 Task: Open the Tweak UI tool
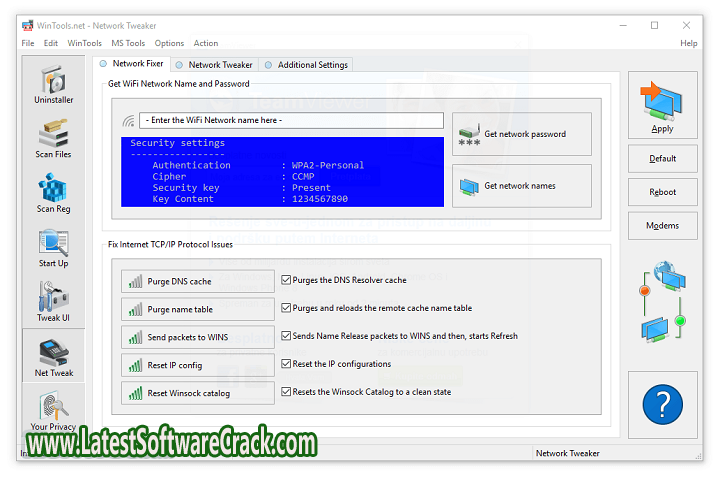(x=53, y=303)
